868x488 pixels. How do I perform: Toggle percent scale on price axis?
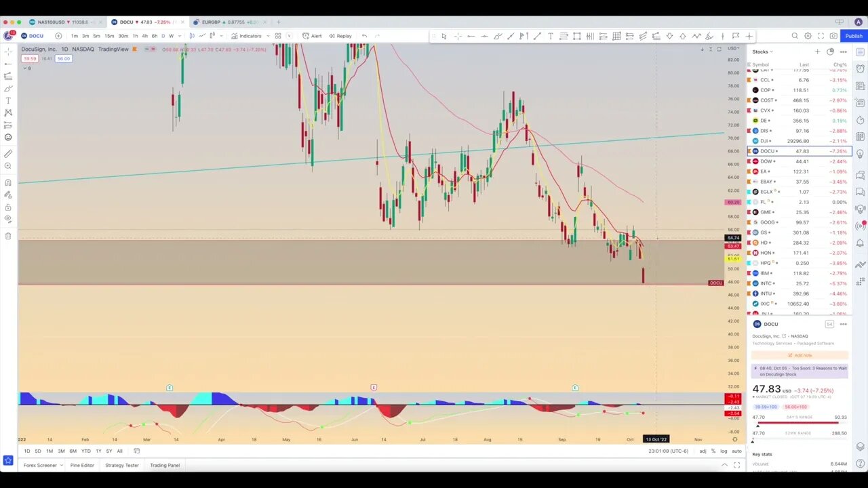point(713,451)
